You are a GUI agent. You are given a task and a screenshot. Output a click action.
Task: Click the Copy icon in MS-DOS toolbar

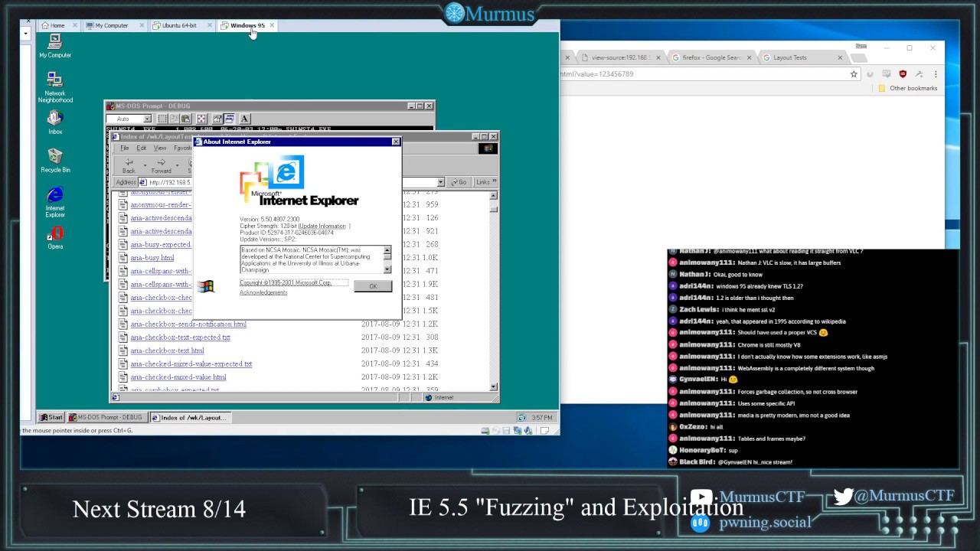click(x=173, y=119)
